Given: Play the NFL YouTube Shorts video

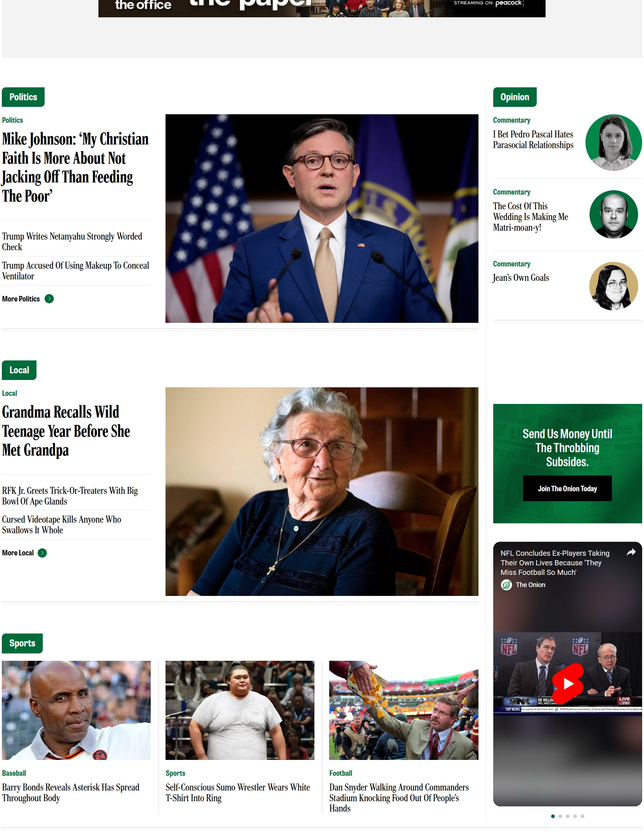Looking at the screenshot, I should click(568, 683).
